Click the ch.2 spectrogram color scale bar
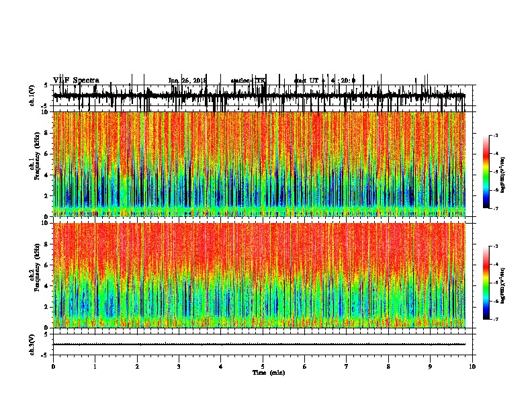532x411 pixels. click(x=486, y=283)
